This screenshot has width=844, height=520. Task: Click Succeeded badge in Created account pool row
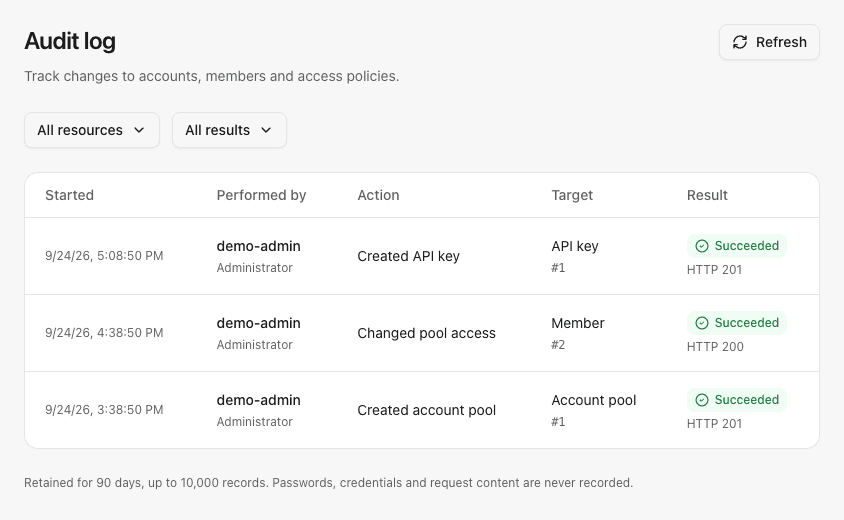737,400
